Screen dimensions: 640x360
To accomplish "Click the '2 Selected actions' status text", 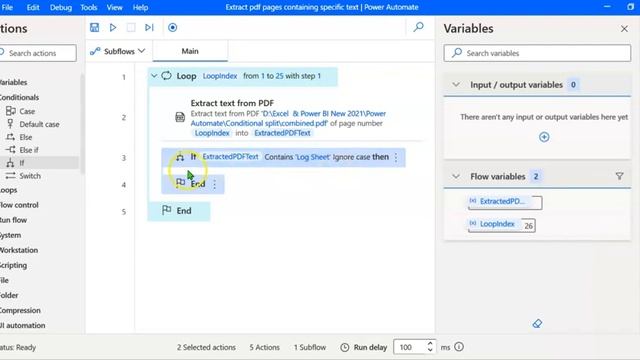I will (206, 347).
